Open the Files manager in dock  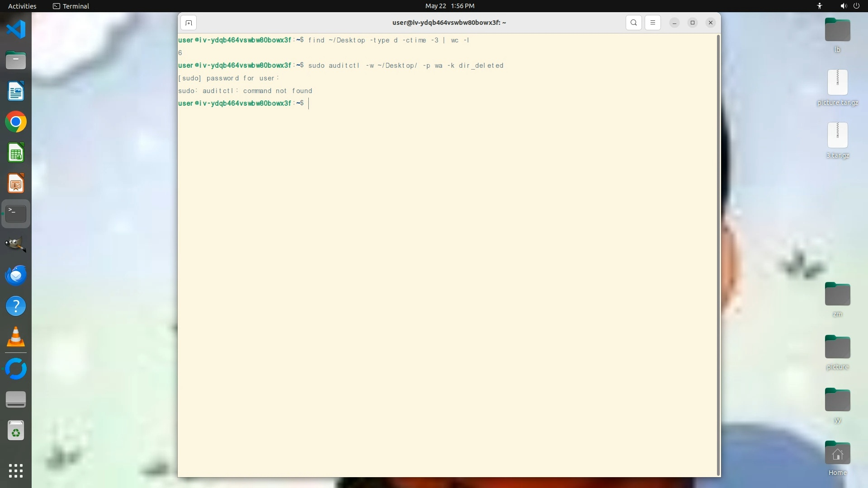[16, 61]
